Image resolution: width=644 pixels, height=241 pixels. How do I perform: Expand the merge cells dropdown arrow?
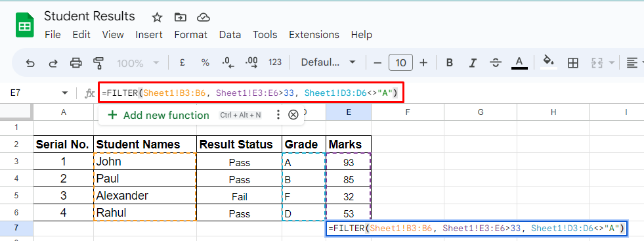pos(612,63)
